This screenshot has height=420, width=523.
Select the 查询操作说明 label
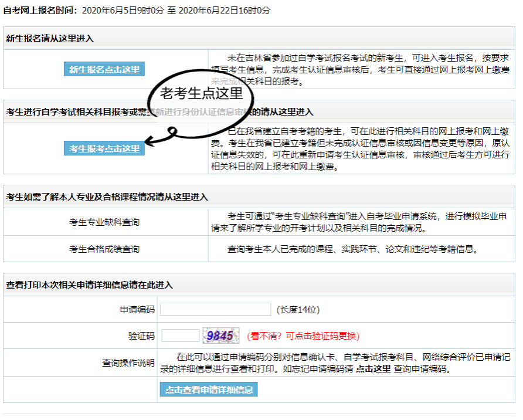coord(128,363)
